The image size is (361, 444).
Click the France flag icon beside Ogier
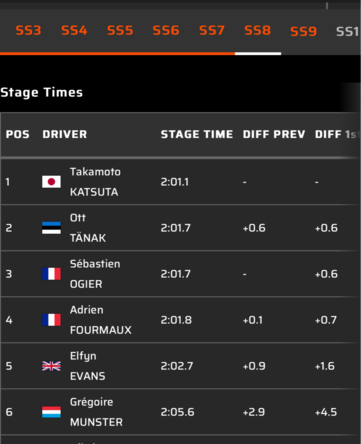pyautogui.click(x=51, y=274)
